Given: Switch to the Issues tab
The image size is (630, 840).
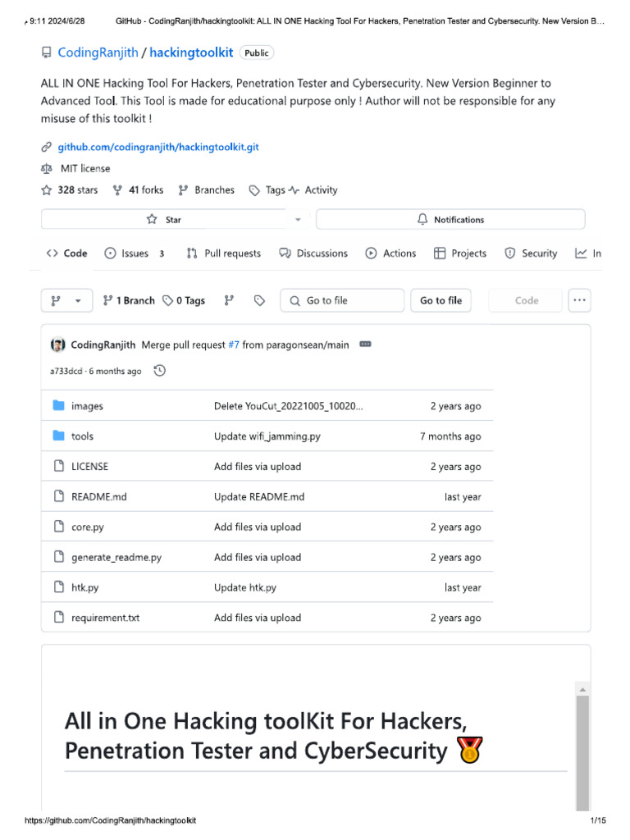Looking at the screenshot, I should (135, 253).
